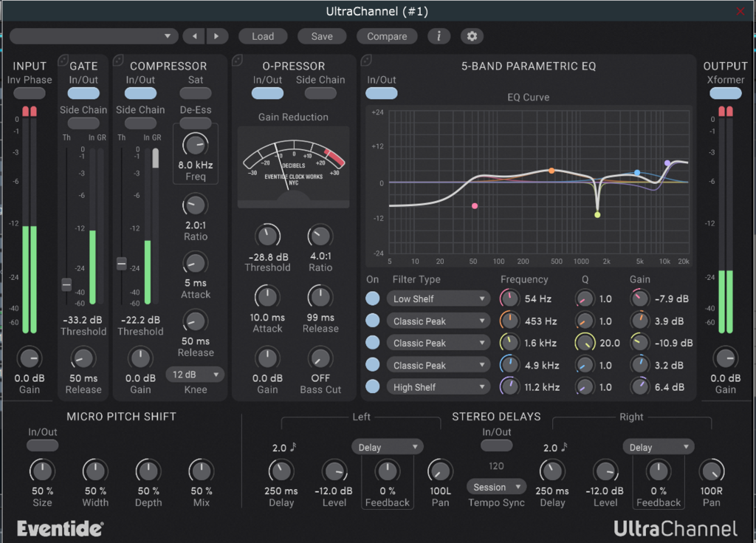756x543 pixels.
Task: Enable the De-Ess switch
Action: [x=195, y=123]
